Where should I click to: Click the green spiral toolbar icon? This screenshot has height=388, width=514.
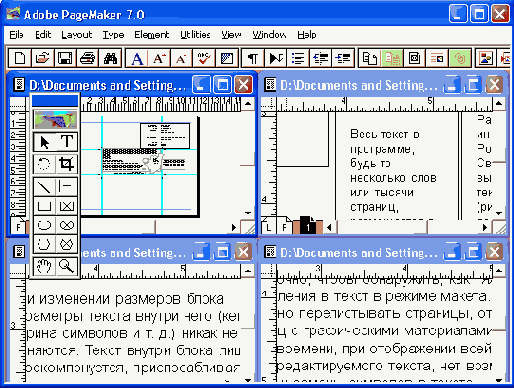coord(460,58)
